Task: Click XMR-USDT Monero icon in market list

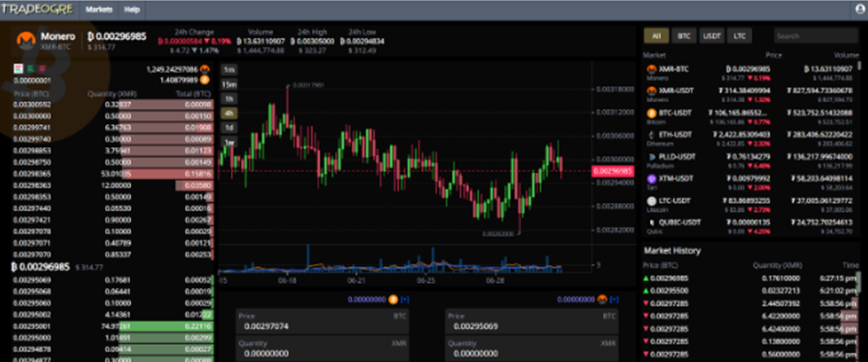Action: pos(652,91)
